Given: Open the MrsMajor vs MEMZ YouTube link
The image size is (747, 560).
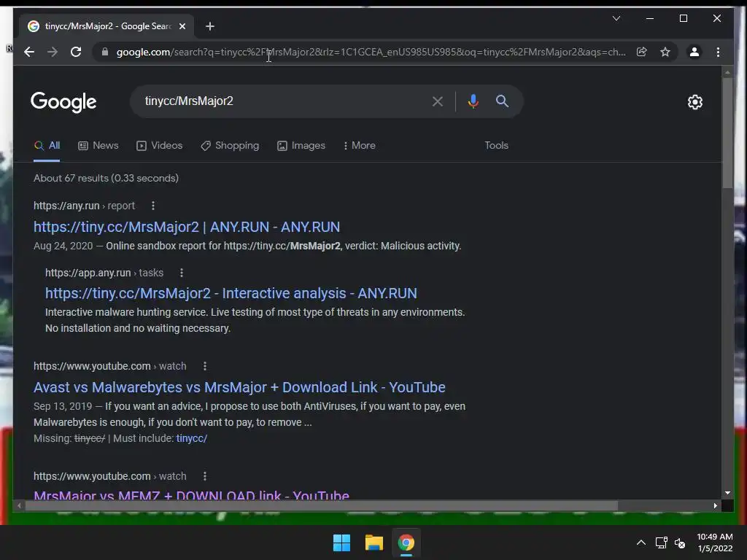Looking at the screenshot, I should [192, 495].
